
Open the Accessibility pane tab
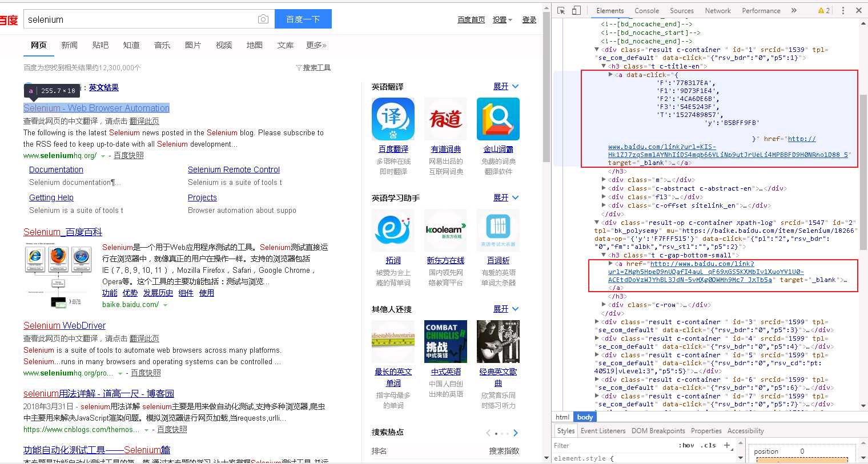coord(745,431)
